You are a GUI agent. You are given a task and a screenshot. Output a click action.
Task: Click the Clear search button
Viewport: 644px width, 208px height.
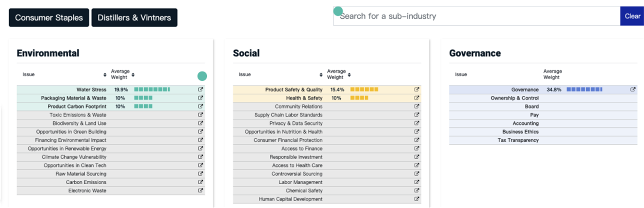click(x=632, y=16)
